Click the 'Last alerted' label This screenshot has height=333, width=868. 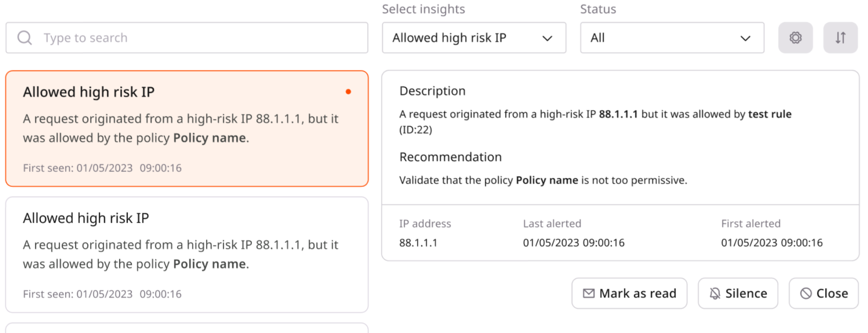point(552,224)
